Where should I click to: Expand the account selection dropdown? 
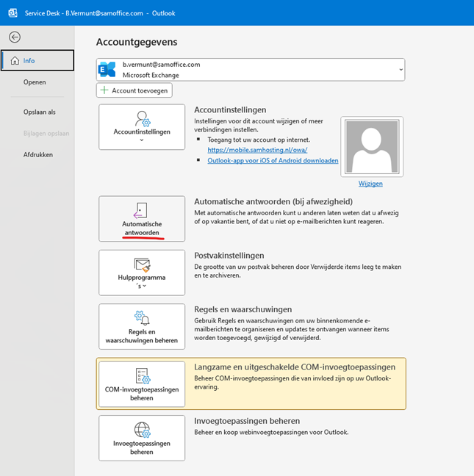pos(401,70)
